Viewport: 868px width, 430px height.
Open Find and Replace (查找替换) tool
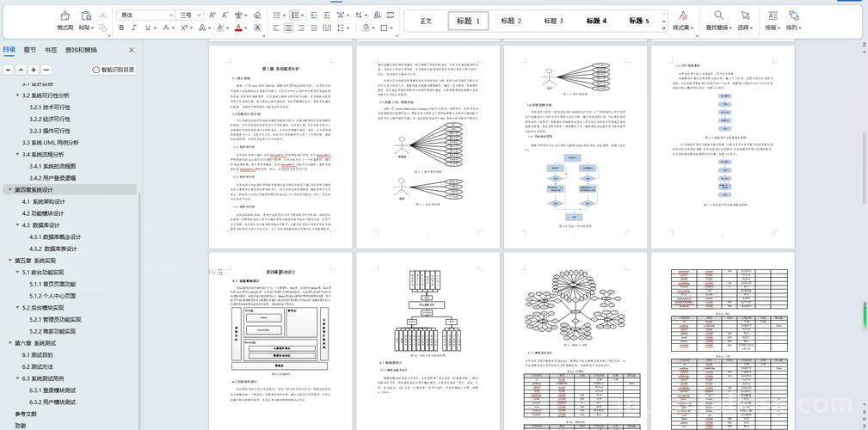tap(718, 15)
